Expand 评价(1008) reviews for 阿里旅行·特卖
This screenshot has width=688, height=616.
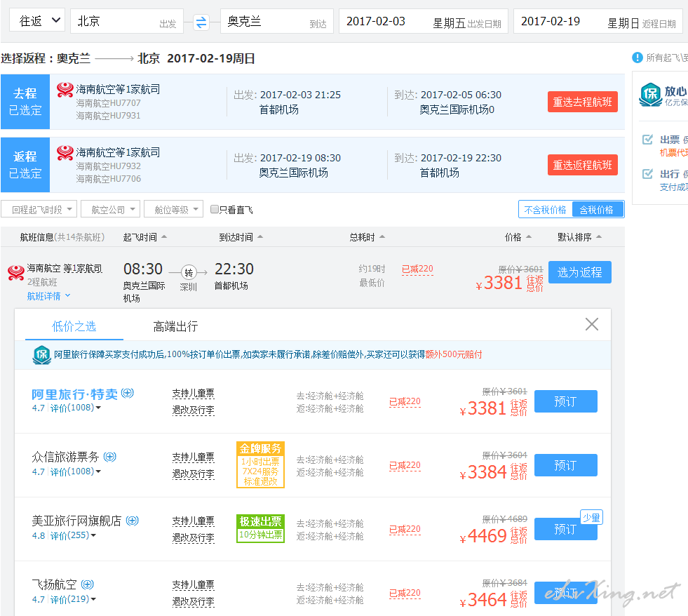[75, 408]
